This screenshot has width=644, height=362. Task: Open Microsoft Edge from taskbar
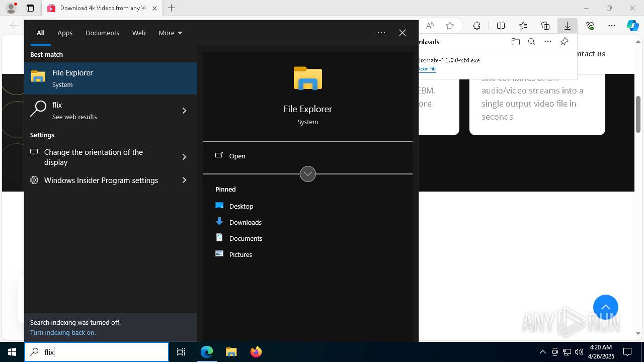pos(207,352)
